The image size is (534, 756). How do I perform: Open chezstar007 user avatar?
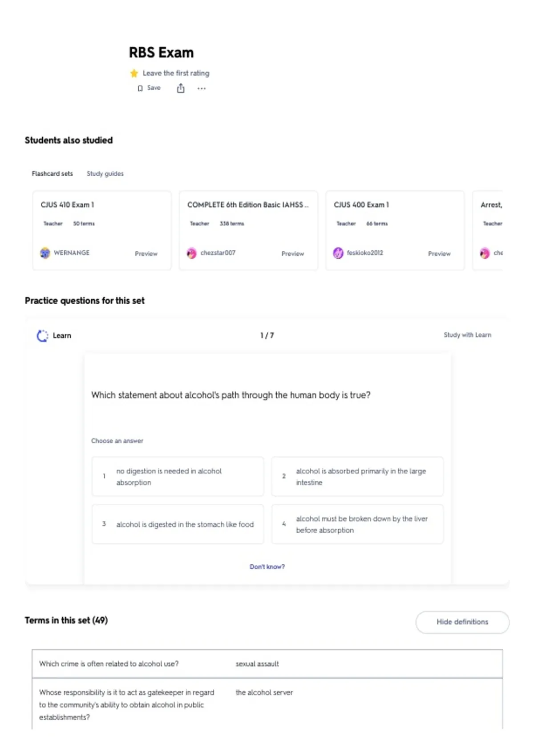pyautogui.click(x=192, y=253)
